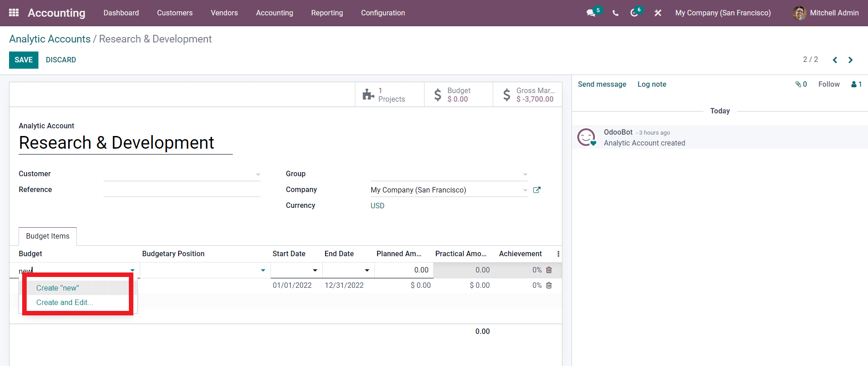The height and width of the screenshot is (366, 868).
Task: Open the Reporting menu
Action: tap(327, 13)
